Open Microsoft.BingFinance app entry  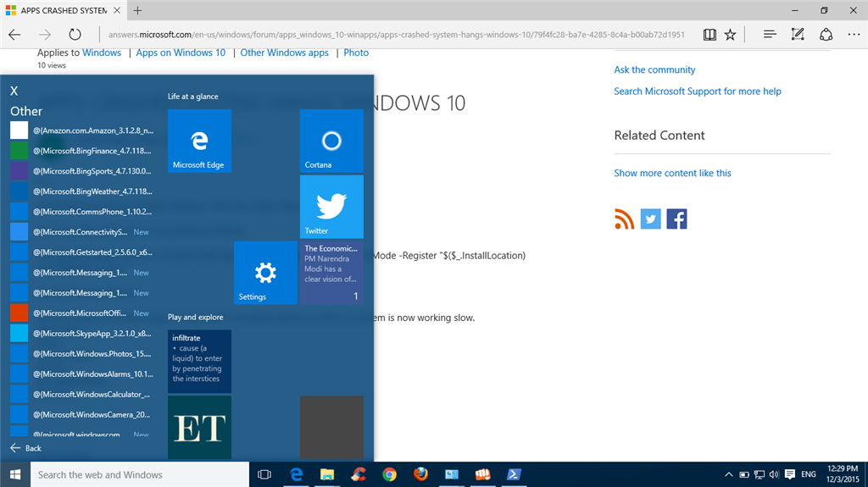pyautogui.click(x=82, y=151)
